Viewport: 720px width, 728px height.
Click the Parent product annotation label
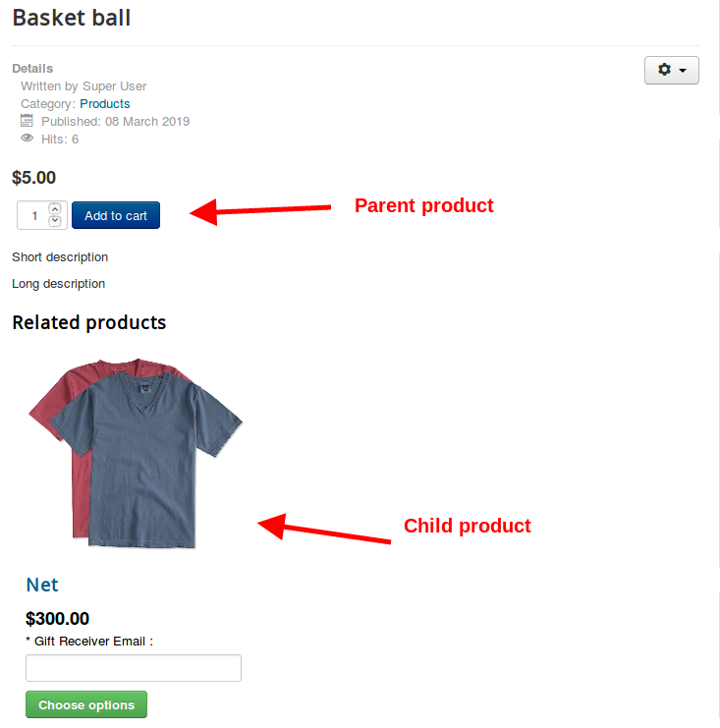pyautogui.click(x=423, y=205)
